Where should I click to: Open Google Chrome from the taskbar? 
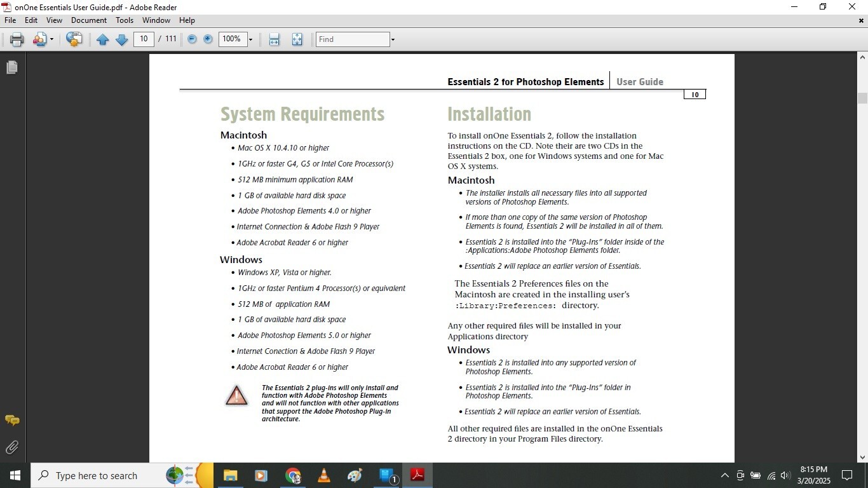(x=292, y=475)
